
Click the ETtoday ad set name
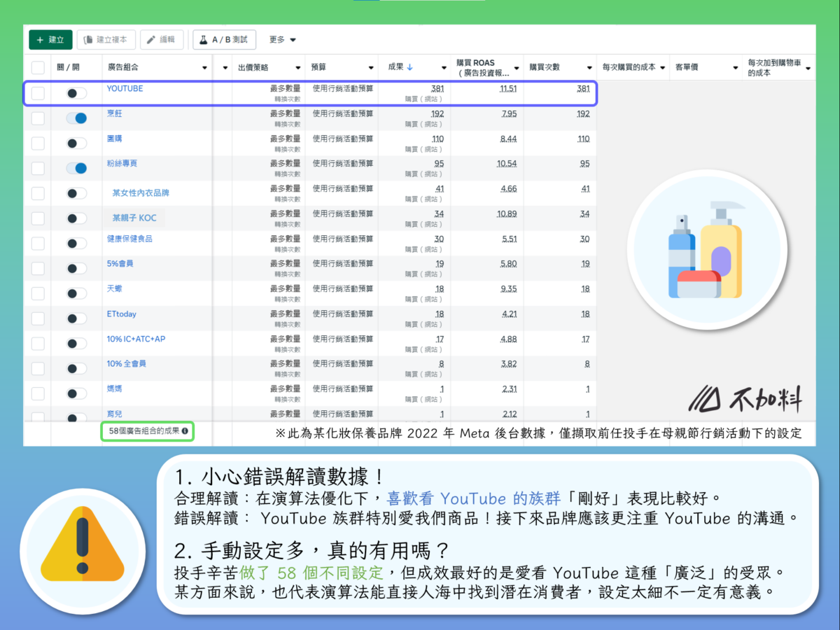pos(121,314)
